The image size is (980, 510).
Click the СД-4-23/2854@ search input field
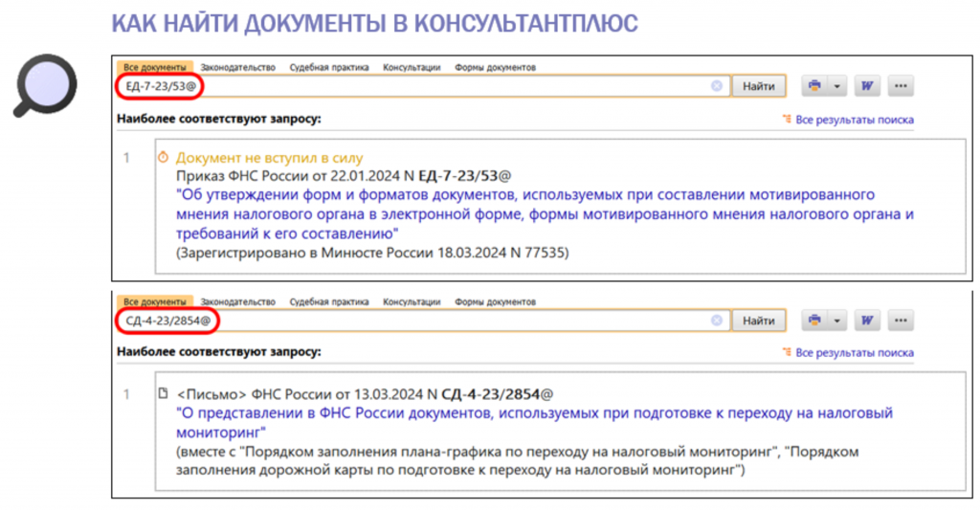point(422,320)
